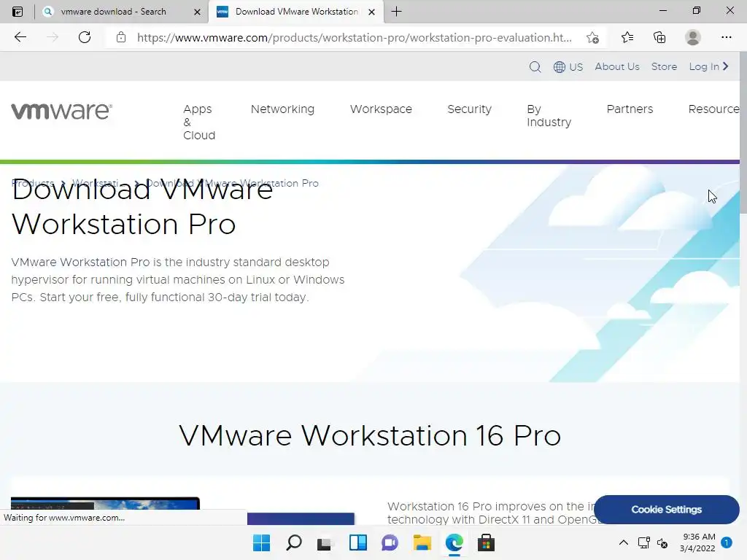This screenshot has height=560, width=747.
Task: Click the VMware Workstation 16 Pro heading
Action: tap(370, 435)
